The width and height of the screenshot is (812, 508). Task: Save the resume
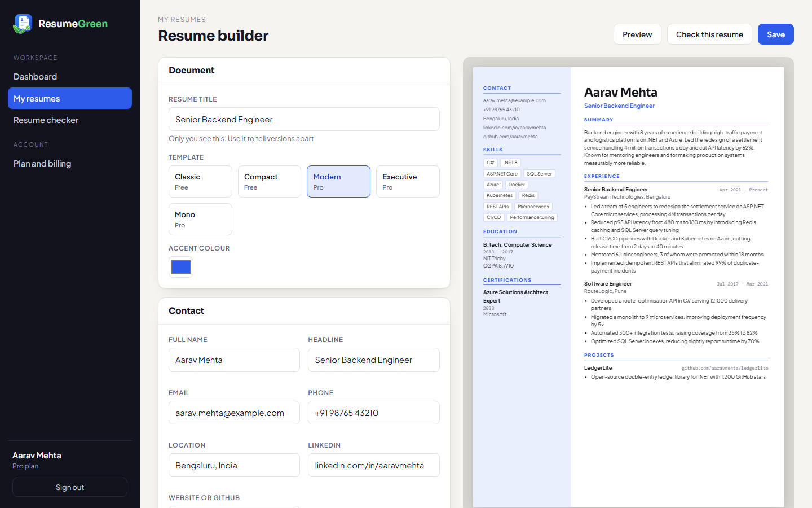coord(776,34)
